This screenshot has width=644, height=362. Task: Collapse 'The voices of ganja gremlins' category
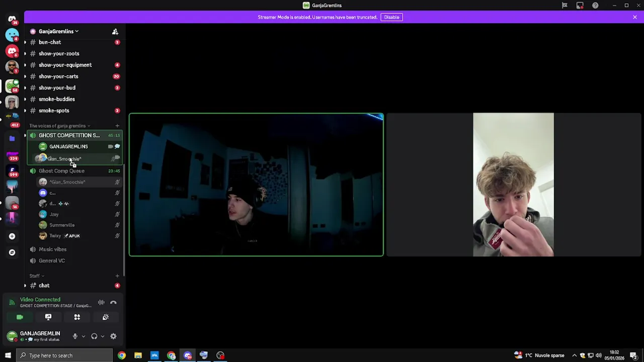59,126
